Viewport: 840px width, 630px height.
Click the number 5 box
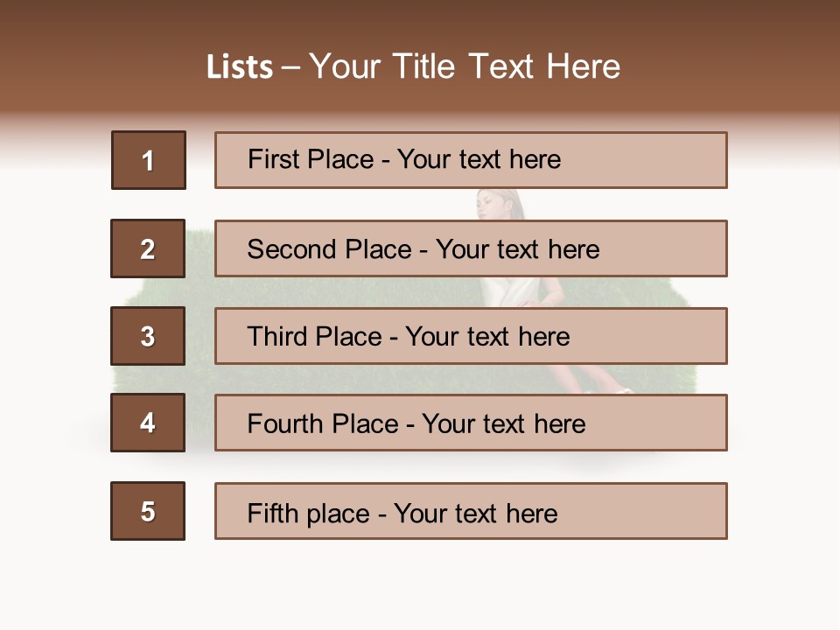[x=148, y=511]
